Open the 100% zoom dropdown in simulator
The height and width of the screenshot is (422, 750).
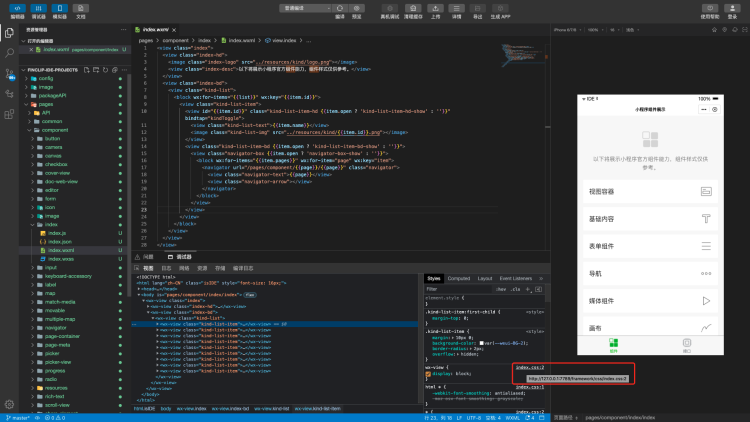[595, 30]
